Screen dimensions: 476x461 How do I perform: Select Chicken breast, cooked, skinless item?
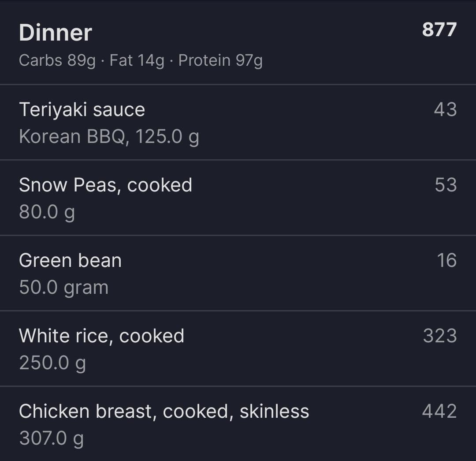coord(238,424)
